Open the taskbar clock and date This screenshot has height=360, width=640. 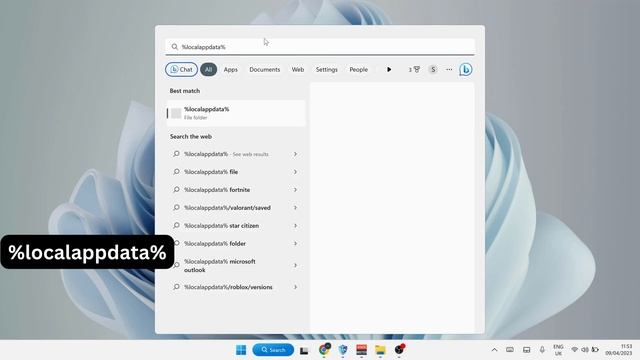point(619,350)
